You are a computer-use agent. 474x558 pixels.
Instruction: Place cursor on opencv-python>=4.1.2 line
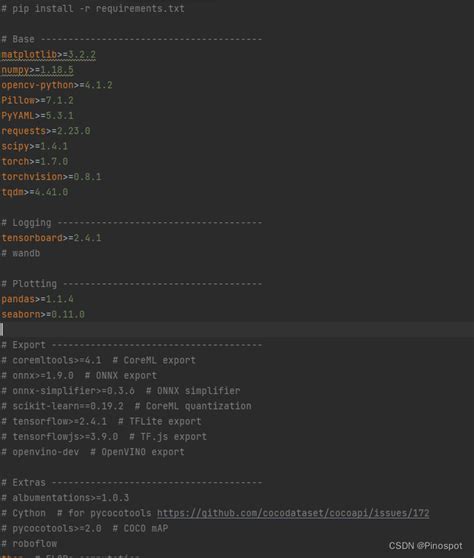point(57,85)
